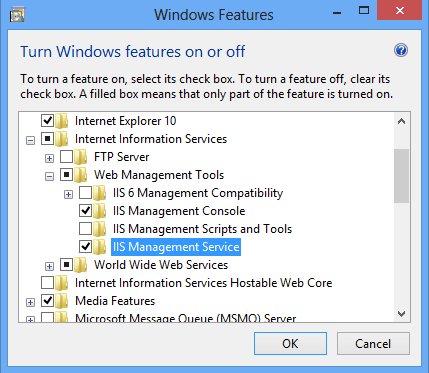The height and width of the screenshot is (373, 429).
Task: Select the Internet Information Services label
Action: [x=151, y=139]
